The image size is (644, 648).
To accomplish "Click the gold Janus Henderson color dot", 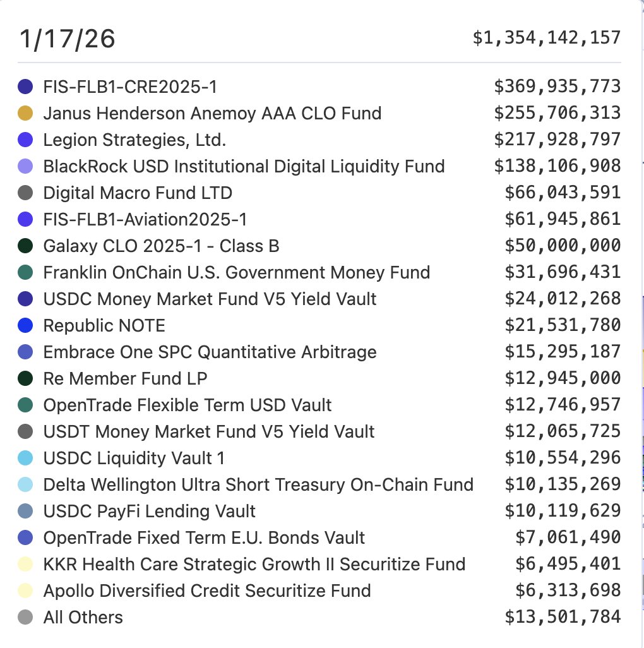I will 25,113.
